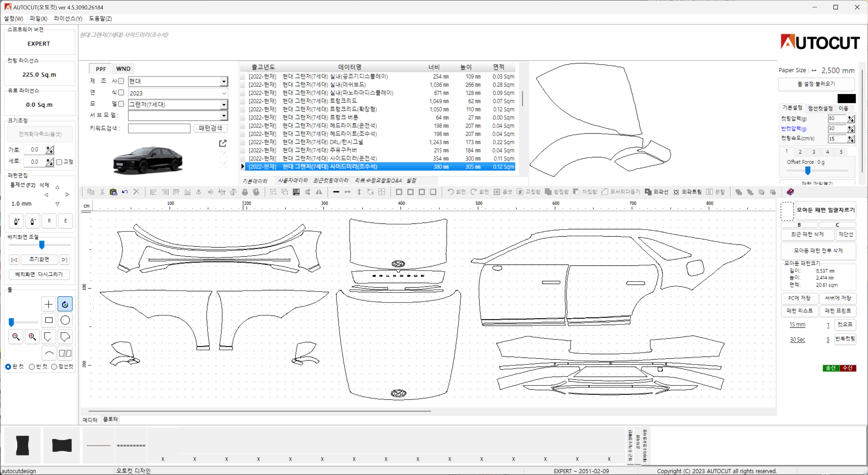This screenshot has width=868, height=475.
Task: Check the 주유구커버 row checkbox
Action: [x=243, y=150]
